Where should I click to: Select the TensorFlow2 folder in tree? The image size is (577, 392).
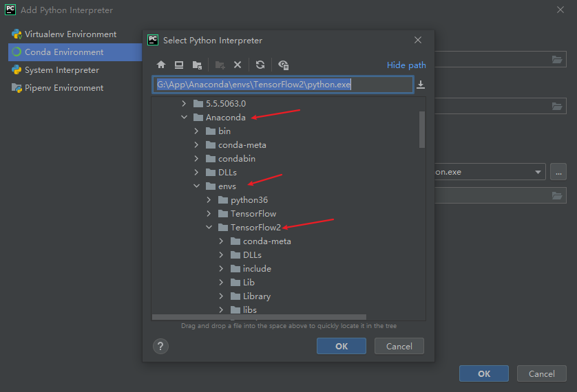point(255,228)
